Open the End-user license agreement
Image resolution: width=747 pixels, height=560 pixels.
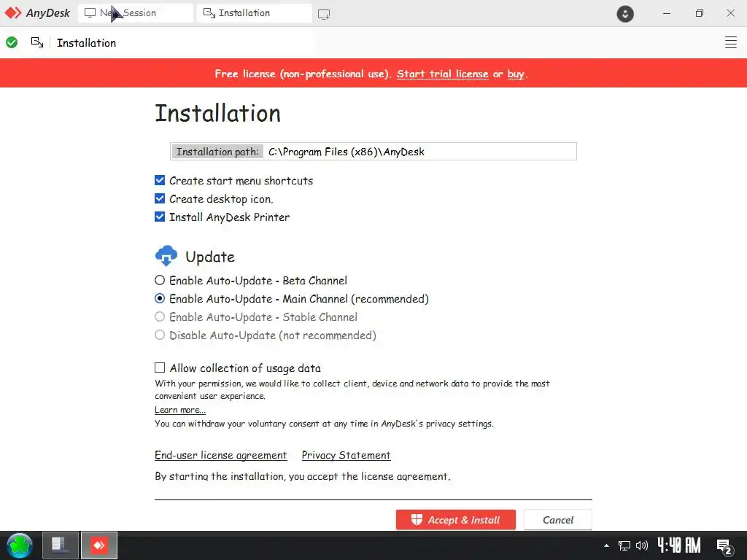pos(220,455)
